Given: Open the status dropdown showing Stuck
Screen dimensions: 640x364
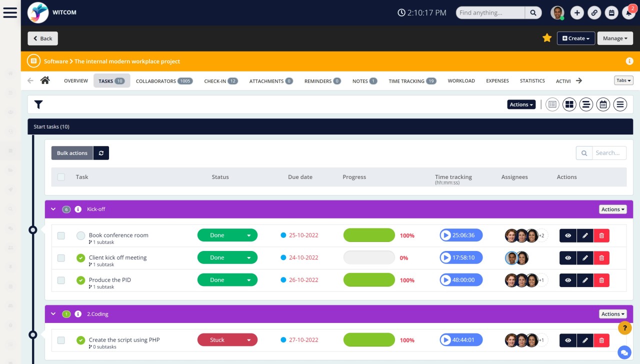Looking at the screenshot, I should [x=227, y=339].
